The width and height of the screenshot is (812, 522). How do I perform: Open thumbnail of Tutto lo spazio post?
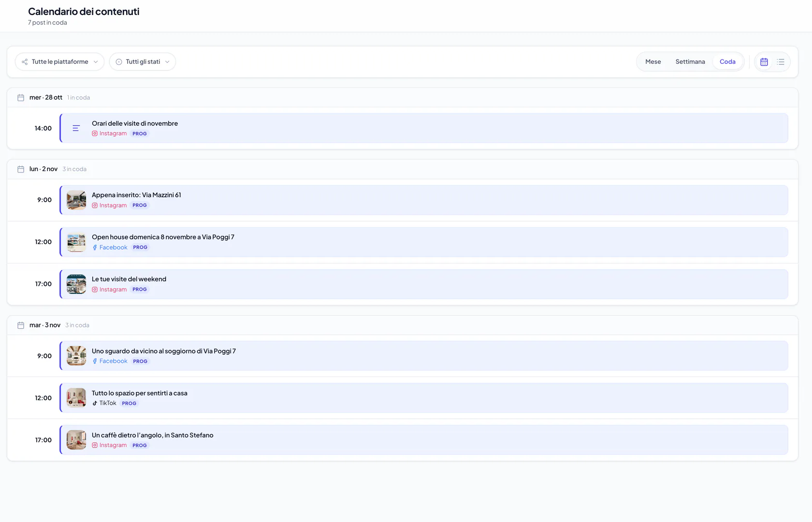click(x=76, y=398)
